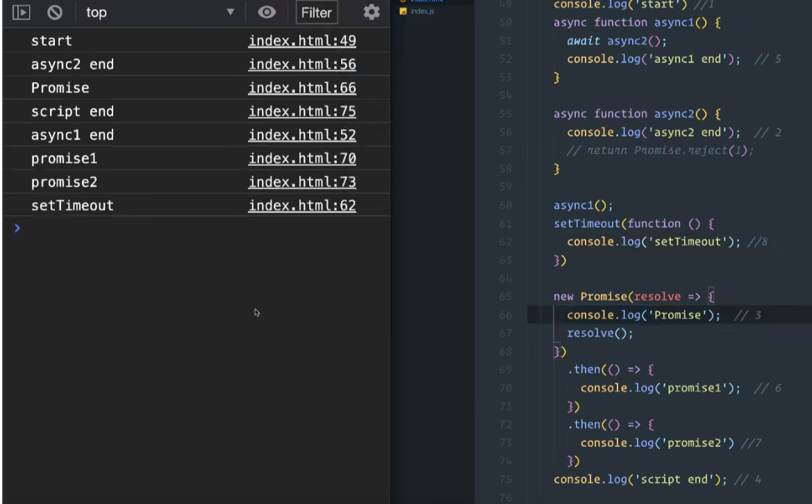Place cursor on 'async function async1()' line
Viewport: 812px width, 504px height.
coord(637,23)
